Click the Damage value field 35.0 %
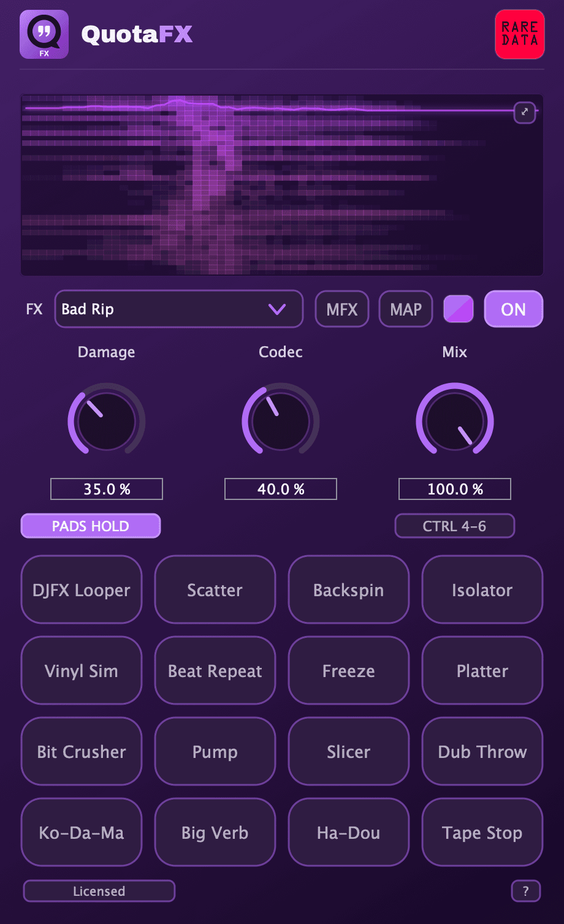This screenshot has width=564, height=924. (x=107, y=489)
